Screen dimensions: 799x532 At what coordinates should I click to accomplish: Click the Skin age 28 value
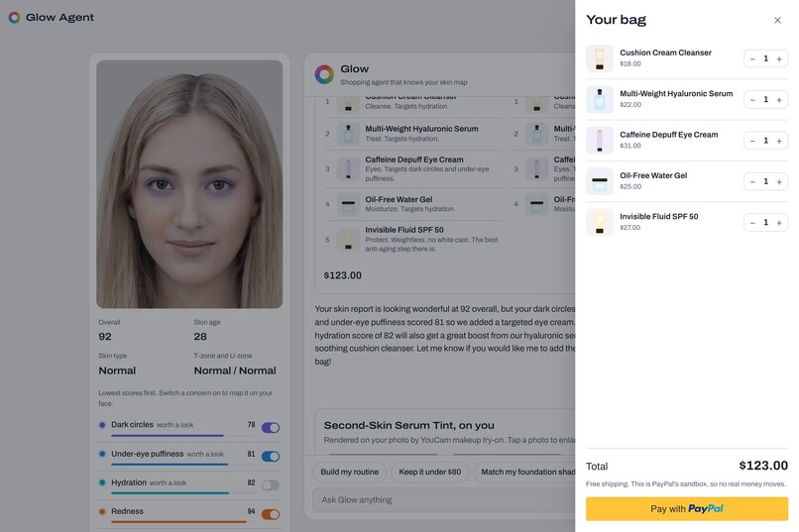[x=200, y=337]
